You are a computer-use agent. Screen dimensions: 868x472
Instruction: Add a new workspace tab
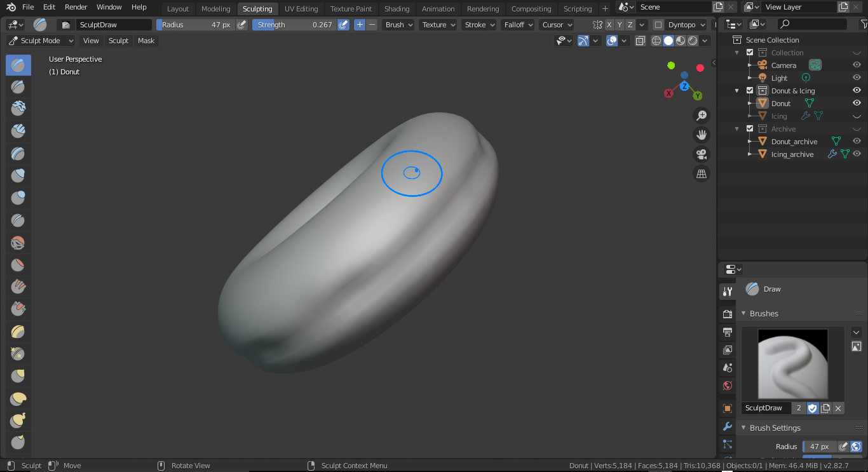(x=605, y=9)
